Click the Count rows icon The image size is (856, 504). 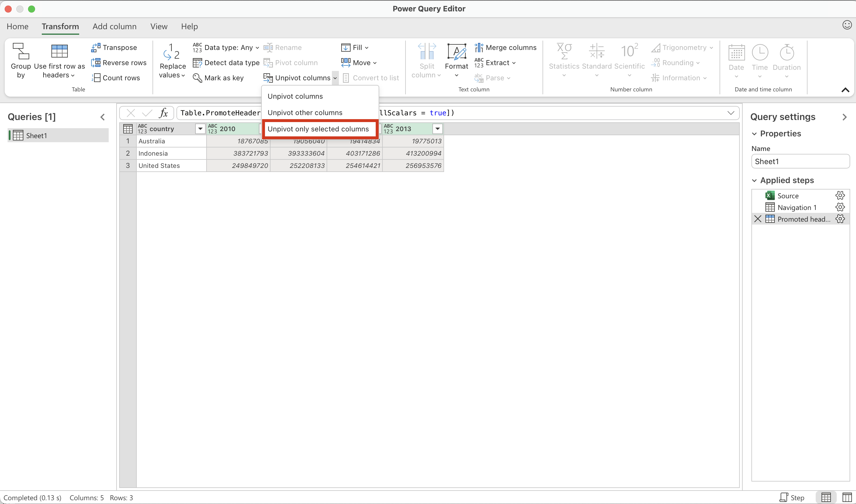click(x=96, y=78)
